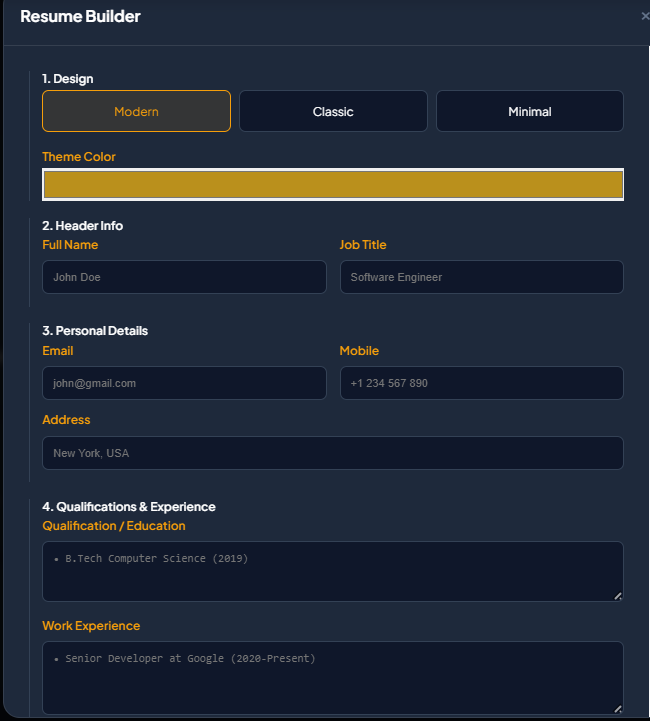Switch to the Minimal design style

click(529, 111)
